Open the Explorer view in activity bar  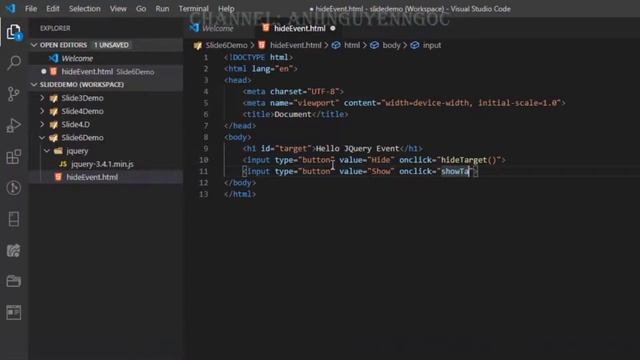[13, 32]
